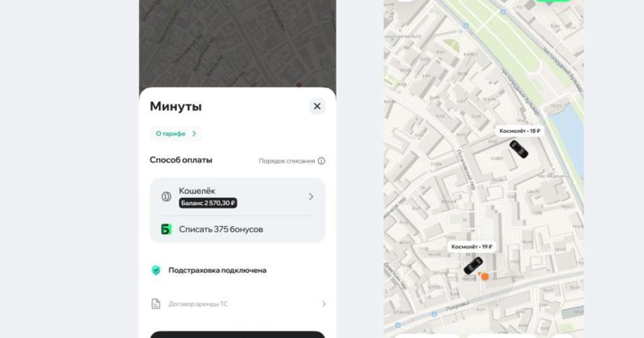Viewport: 644px width, 338px height.
Task: Select the Космолёт 19 ₽ car label
Action: [472, 247]
